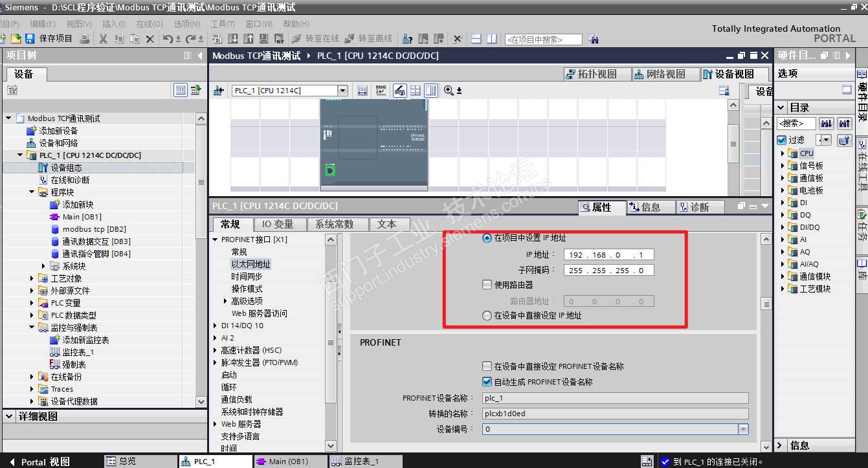
Task: Expand the 系统块 folder
Action: click(44, 266)
